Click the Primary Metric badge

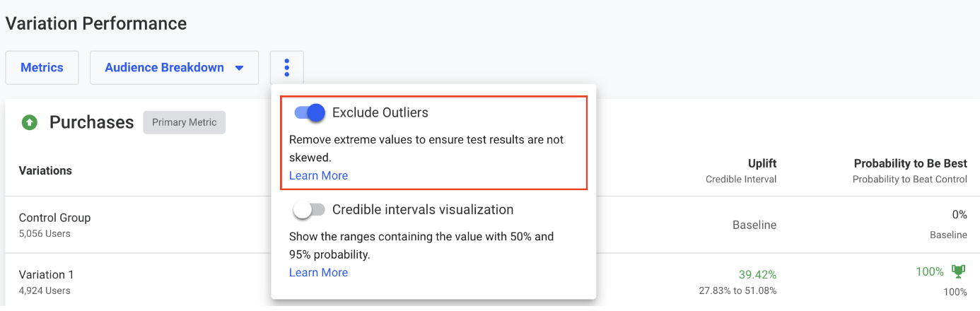click(184, 122)
